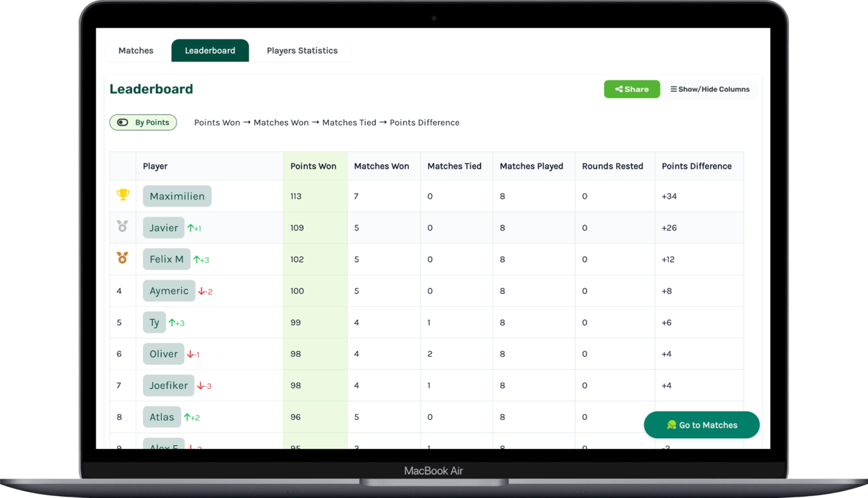Switch to the Matches tab
Viewport: 868px width, 498px height.
pyautogui.click(x=136, y=50)
